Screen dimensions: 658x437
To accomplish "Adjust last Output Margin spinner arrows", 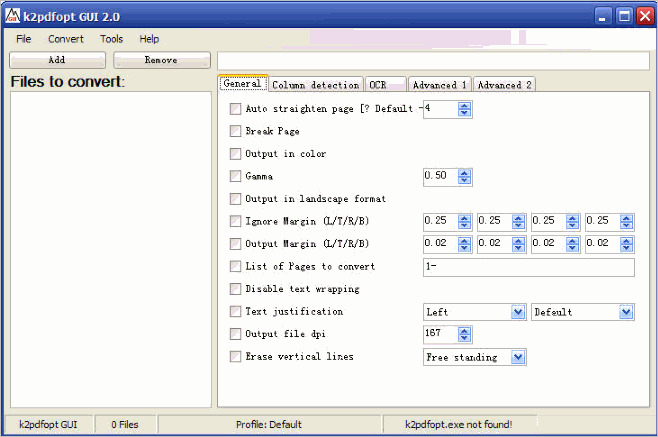I will click(627, 244).
